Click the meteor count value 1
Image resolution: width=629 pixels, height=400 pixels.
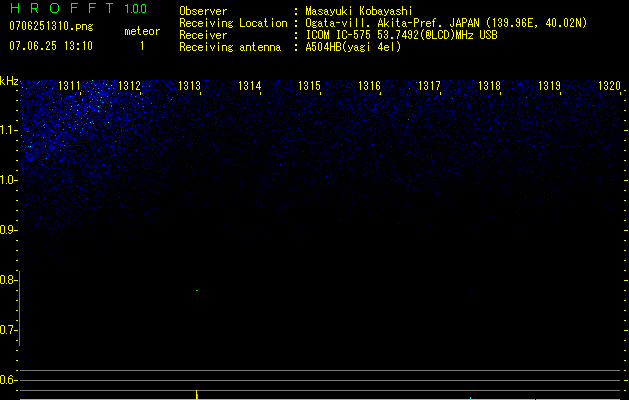[x=142, y=46]
